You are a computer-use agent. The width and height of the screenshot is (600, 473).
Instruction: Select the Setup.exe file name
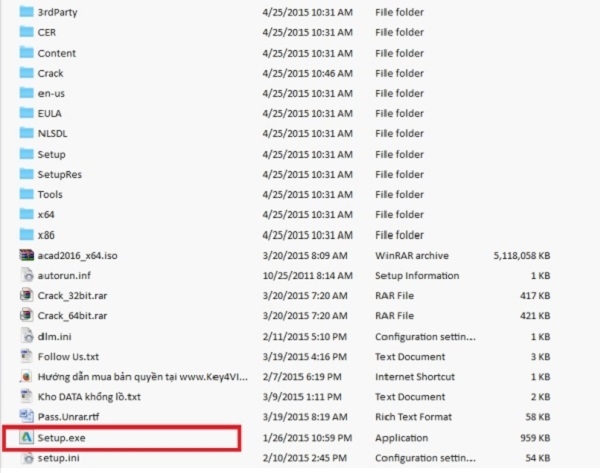click(62, 438)
